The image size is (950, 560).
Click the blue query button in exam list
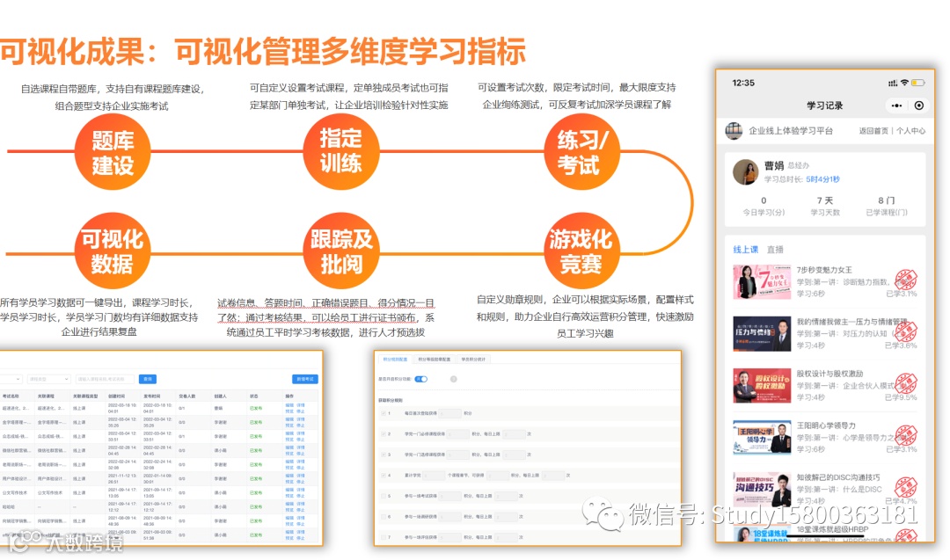[x=148, y=379]
